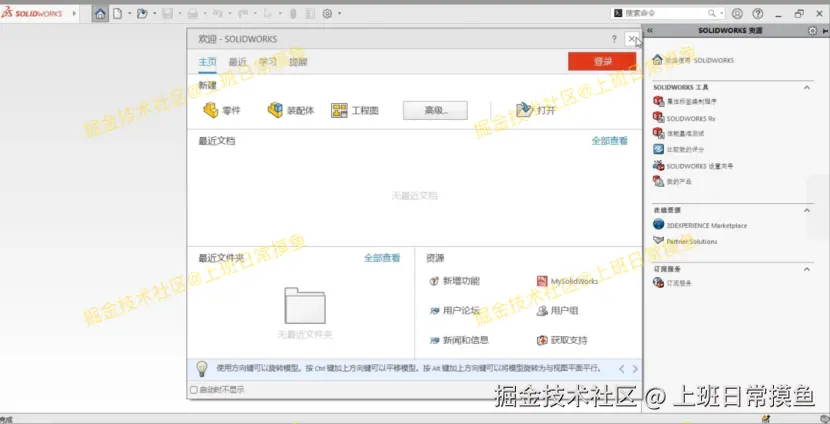Click the Save icon in toolbar
The image size is (830, 424).
coord(167,14)
